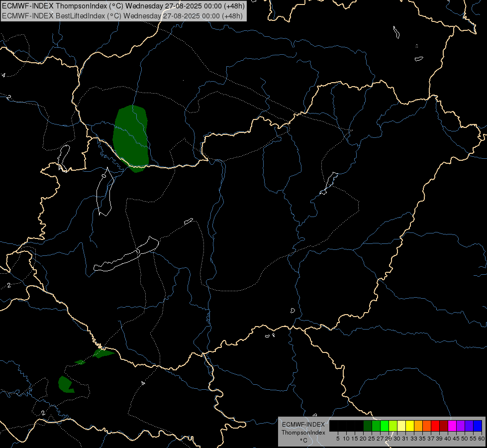Image resolution: width=487 pixels, height=448 pixels.
Task: Click the legend tick label 27
Action: pos(380,439)
